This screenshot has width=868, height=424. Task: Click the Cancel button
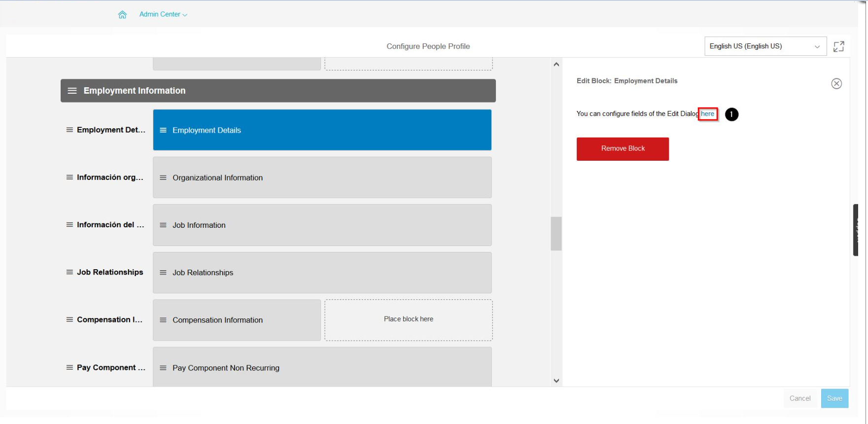point(799,398)
